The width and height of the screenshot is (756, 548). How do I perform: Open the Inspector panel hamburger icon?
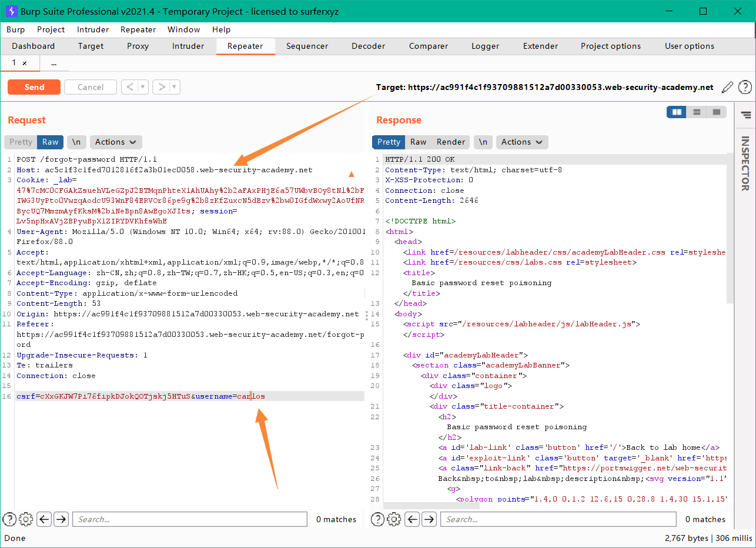coord(745,115)
